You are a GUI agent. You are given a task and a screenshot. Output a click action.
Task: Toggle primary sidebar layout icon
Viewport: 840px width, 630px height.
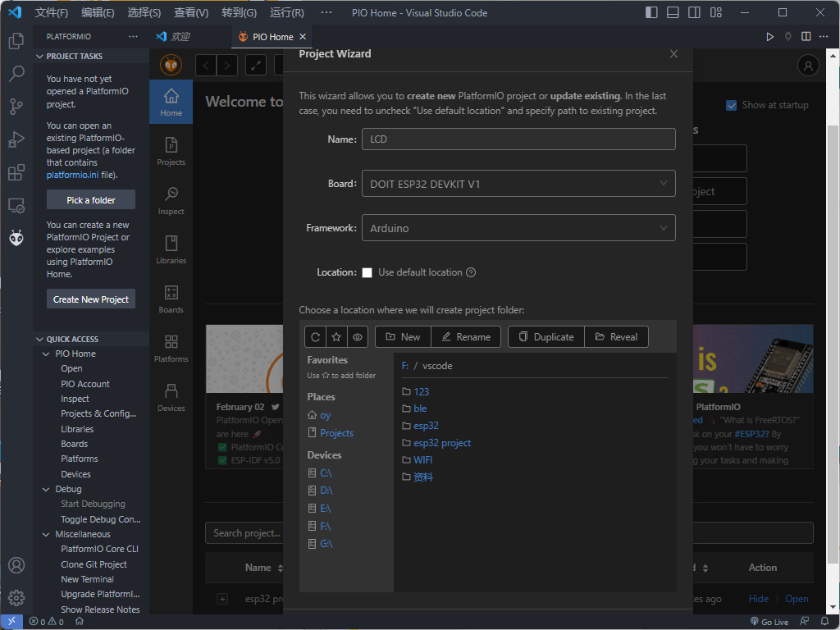point(651,12)
